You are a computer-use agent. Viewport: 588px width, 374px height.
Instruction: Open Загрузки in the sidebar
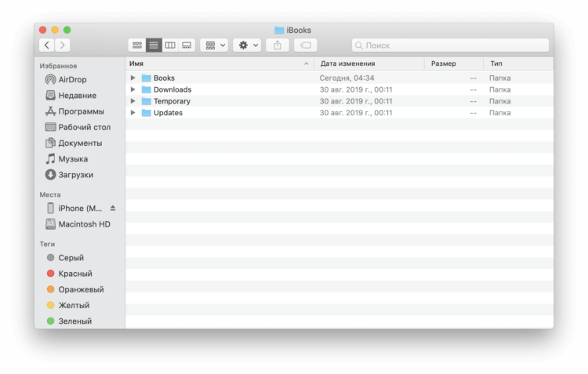(x=69, y=175)
